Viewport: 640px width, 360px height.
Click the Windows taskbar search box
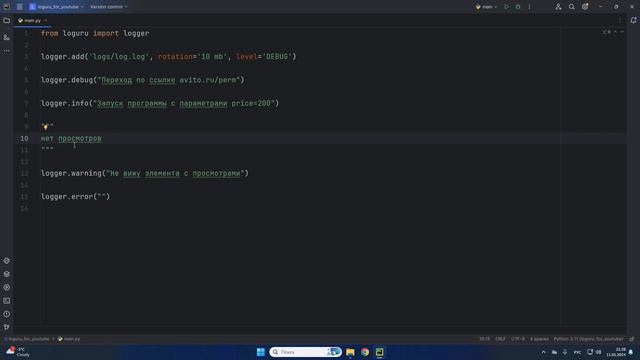(305, 352)
